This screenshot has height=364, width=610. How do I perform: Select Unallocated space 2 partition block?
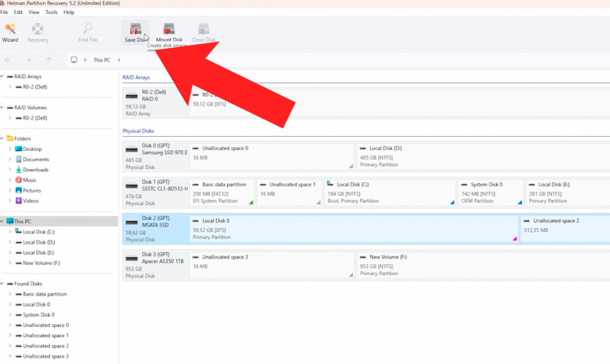coord(566,229)
